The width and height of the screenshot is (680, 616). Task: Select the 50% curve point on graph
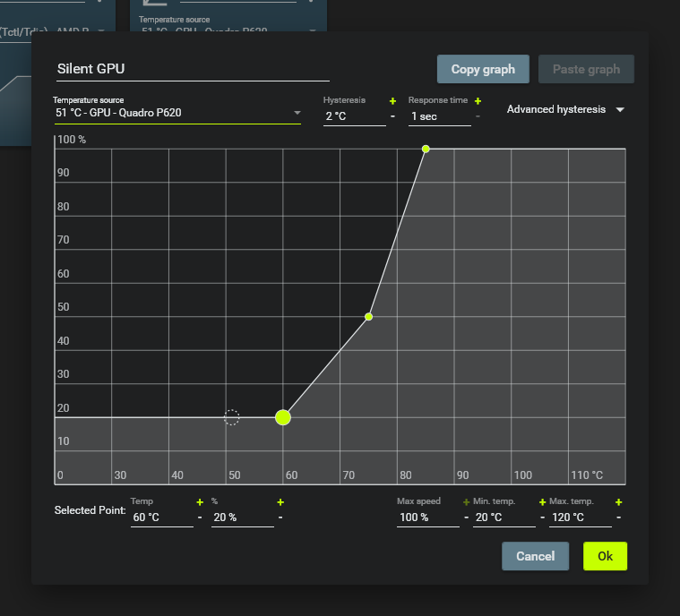pos(368,317)
